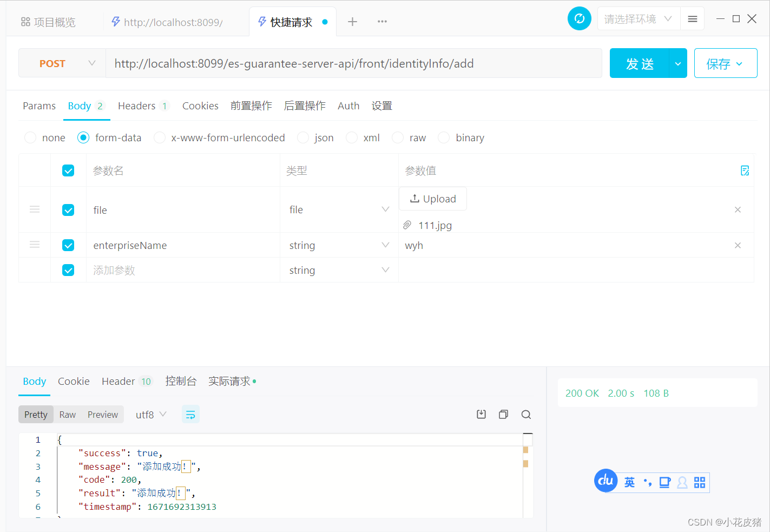Viewport: 770px width, 532px height.
Task: Open the type dropdown for enterpriseName row
Action: tap(339, 245)
